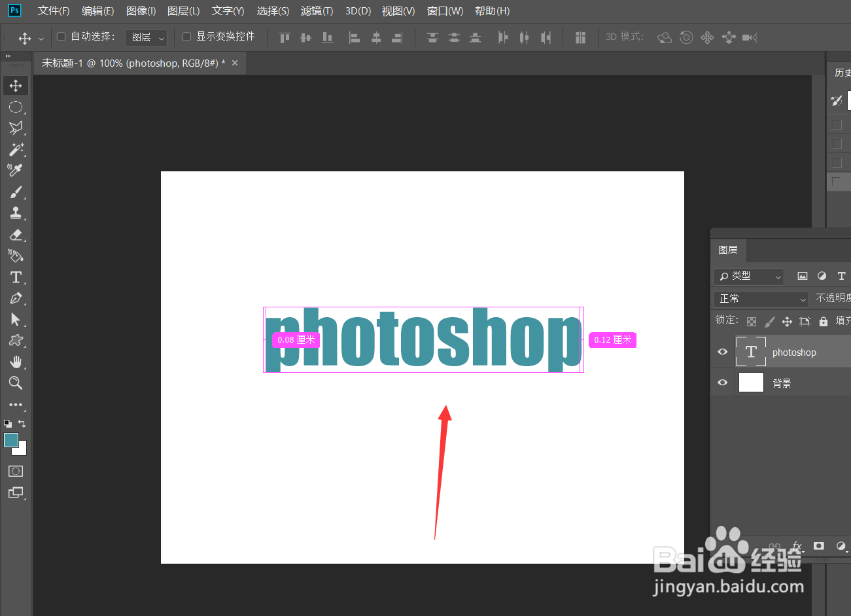This screenshot has height=616, width=851.
Task: Select the Pen tool
Action: tap(16, 298)
